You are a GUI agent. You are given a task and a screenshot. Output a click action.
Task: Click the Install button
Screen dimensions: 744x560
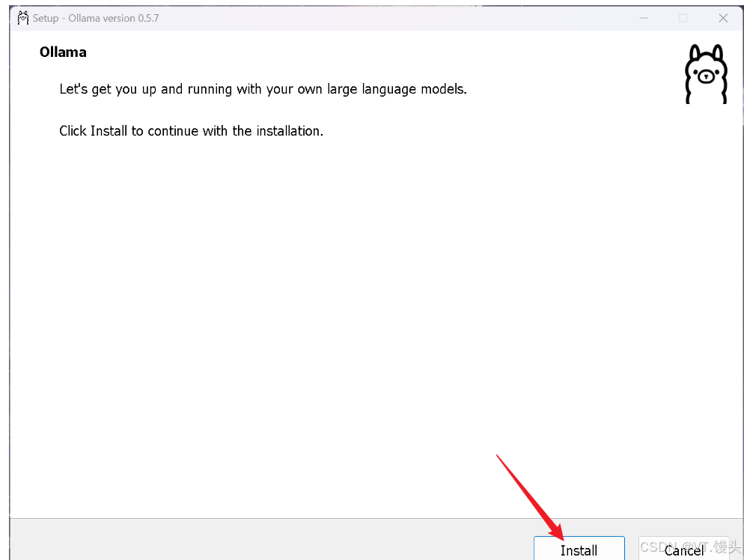[x=579, y=549]
